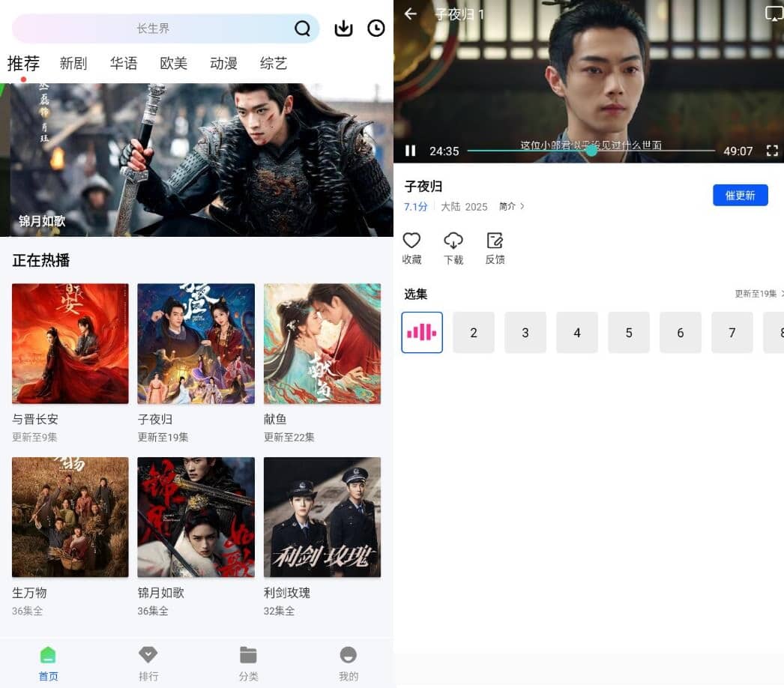Tap the back arrow in player
Image resolution: width=784 pixels, height=688 pixels.
(x=411, y=13)
